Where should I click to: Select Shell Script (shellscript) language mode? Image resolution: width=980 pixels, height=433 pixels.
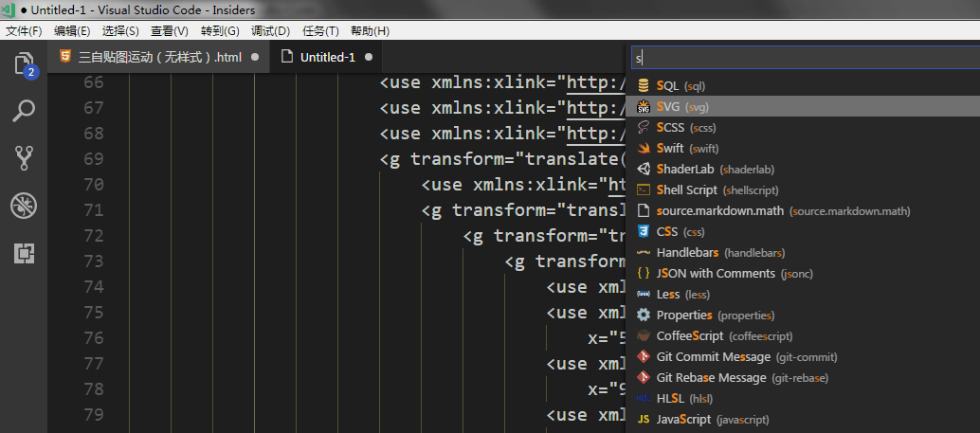[x=803, y=189]
